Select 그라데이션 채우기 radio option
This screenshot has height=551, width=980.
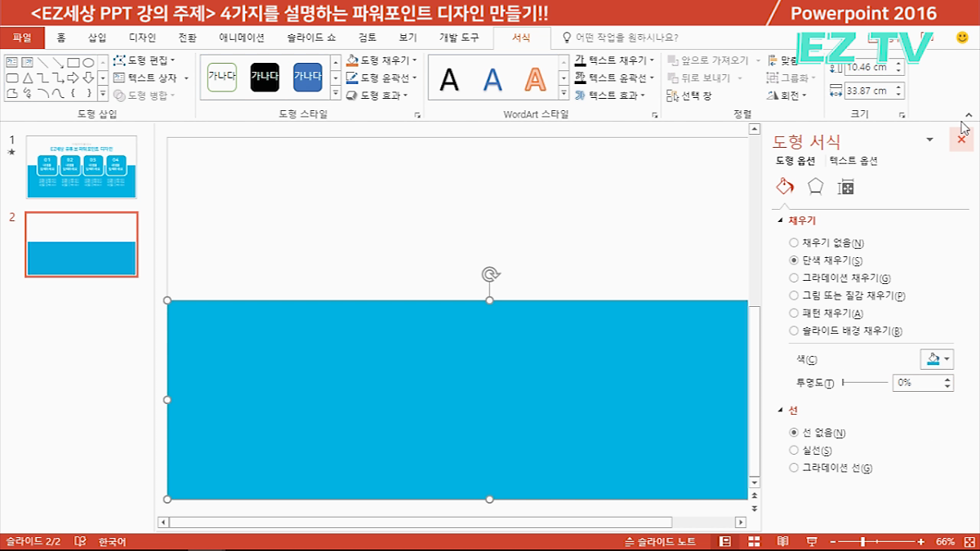840,278
